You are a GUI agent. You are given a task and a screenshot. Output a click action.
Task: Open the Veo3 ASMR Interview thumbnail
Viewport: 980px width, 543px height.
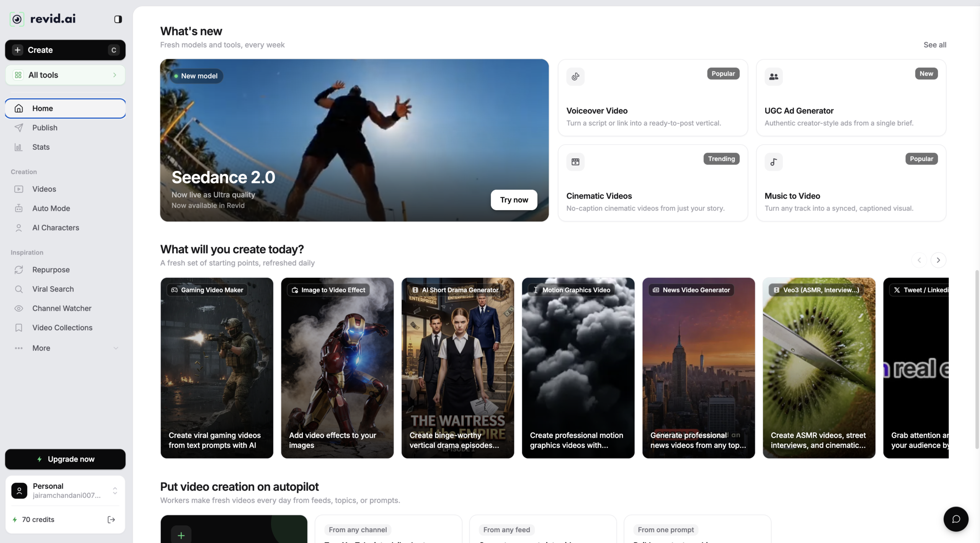(x=819, y=368)
